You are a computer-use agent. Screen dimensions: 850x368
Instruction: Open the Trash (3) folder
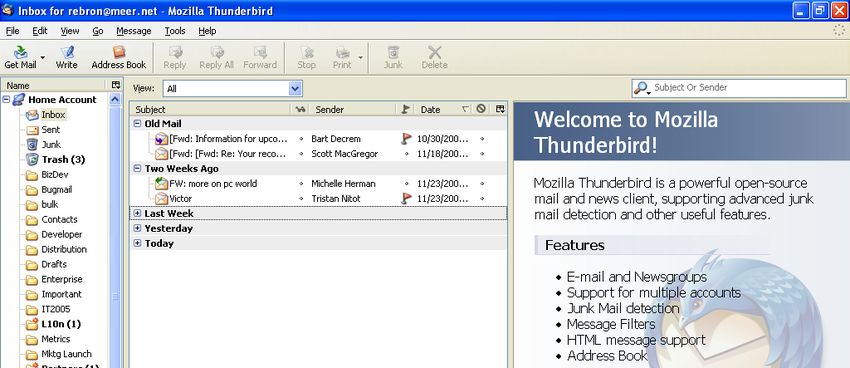[x=63, y=159]
